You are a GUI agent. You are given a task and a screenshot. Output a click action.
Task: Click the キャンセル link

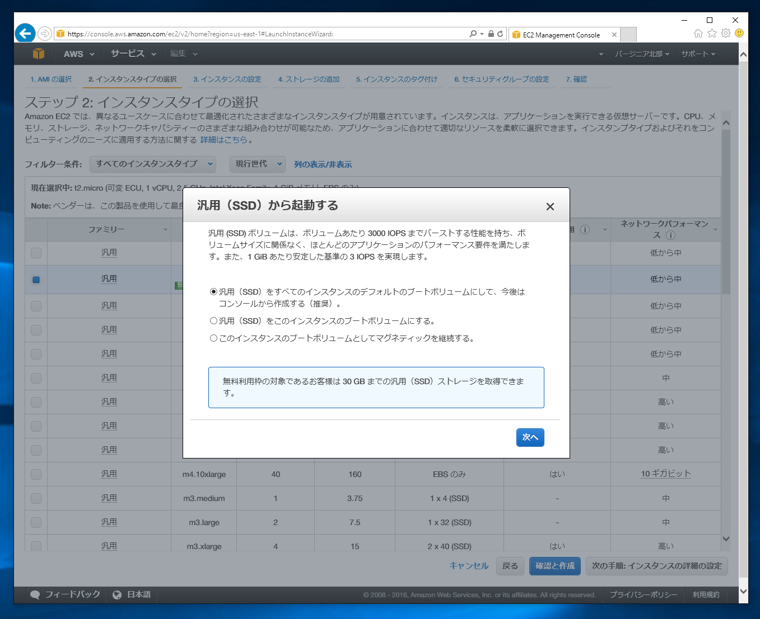tap(469, 566)
